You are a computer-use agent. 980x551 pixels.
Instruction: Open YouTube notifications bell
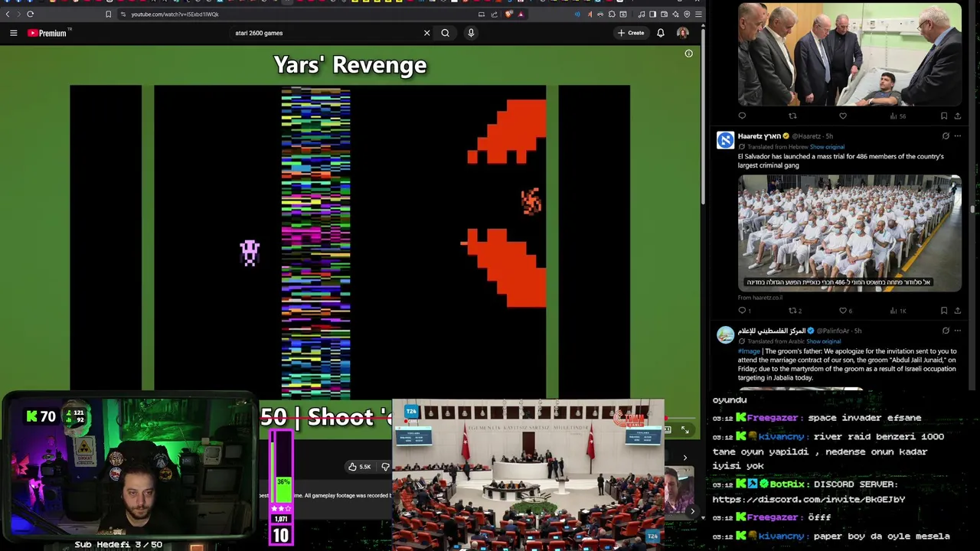tap(661, 33)
